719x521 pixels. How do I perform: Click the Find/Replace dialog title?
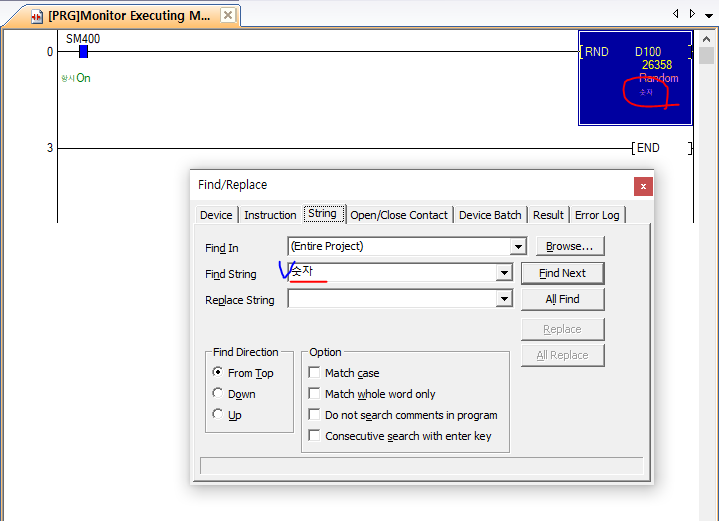[x=232, y=185]
